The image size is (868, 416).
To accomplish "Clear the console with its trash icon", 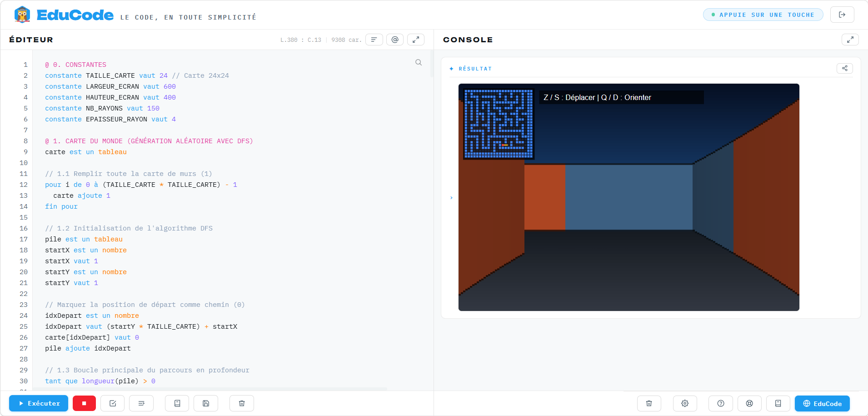I will [649, 403].
